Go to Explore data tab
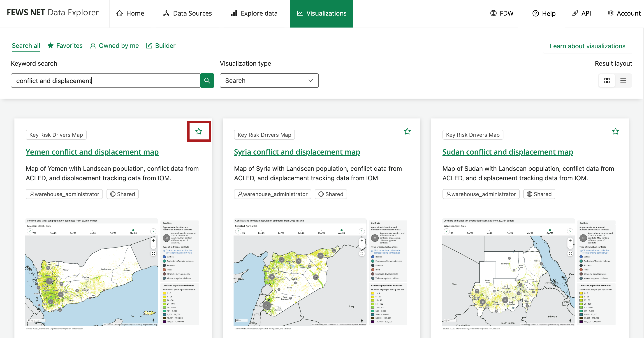Screen dimensions: 644x338 254,13
